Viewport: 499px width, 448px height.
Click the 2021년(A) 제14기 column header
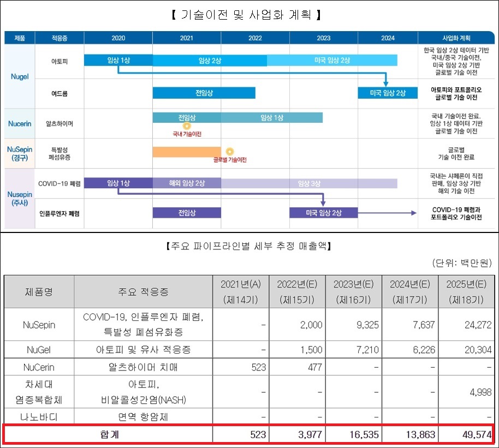(241, 292)
